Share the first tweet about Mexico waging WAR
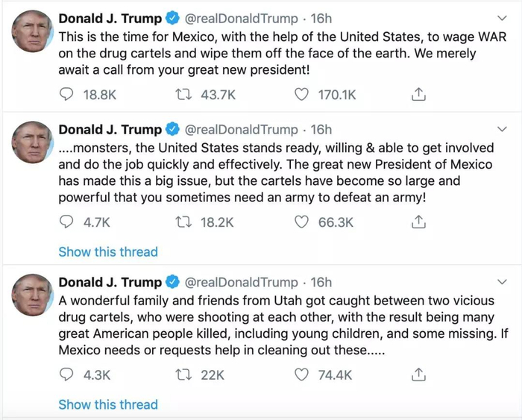522x420 pixels. pos(418,95)
